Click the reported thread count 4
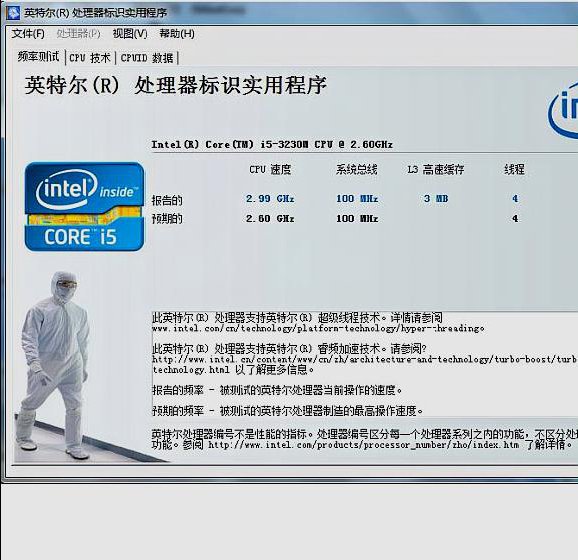 [515, 199]
